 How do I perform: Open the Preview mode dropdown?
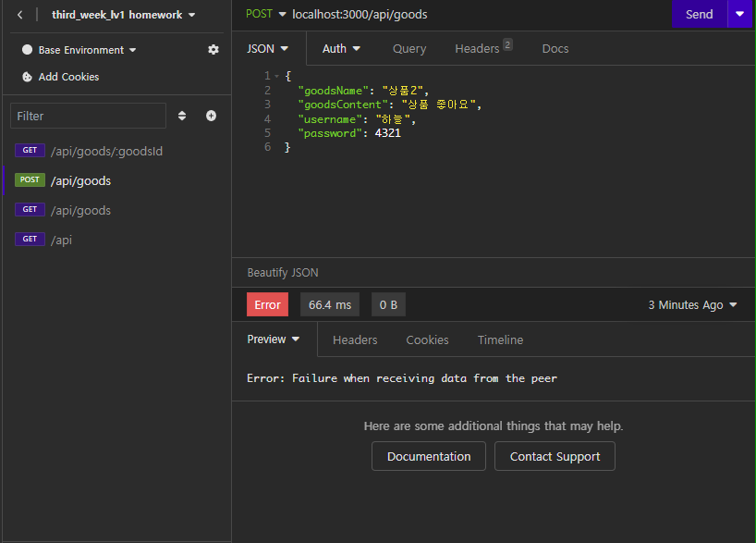pyautogui.click(x=274, y=339)
